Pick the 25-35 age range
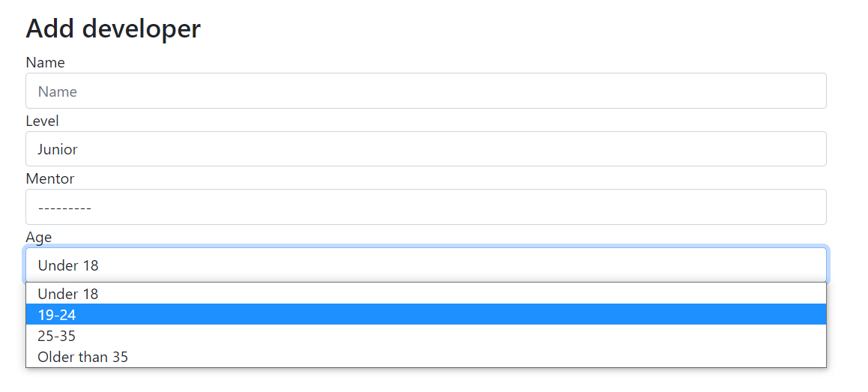Viewport: 868px width, 392px height. pos(425,336)
